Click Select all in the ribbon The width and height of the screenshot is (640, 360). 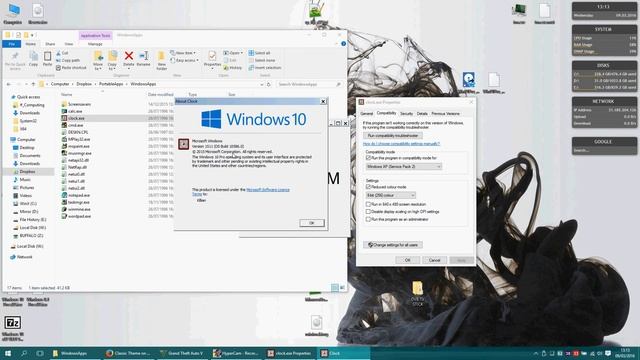point(260,53)
